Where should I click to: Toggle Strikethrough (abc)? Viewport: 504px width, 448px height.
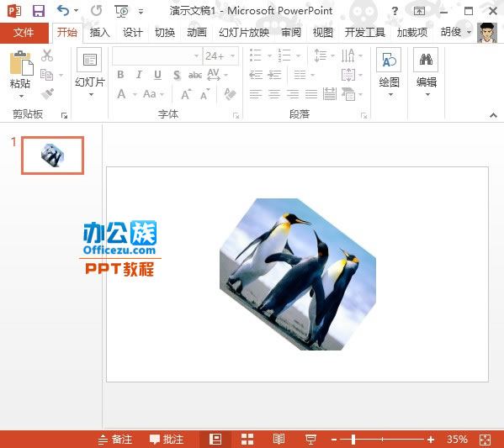coord(195,75)
